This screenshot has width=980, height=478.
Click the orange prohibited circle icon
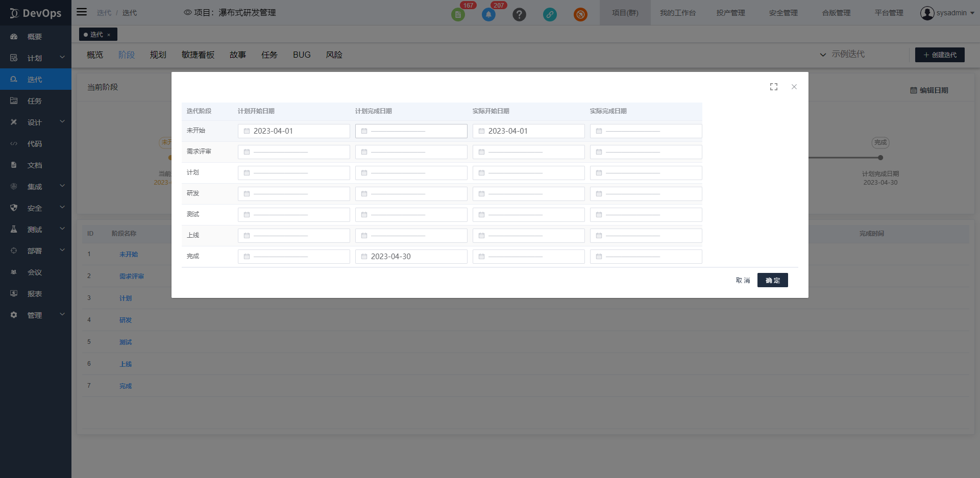coord(580,14)
